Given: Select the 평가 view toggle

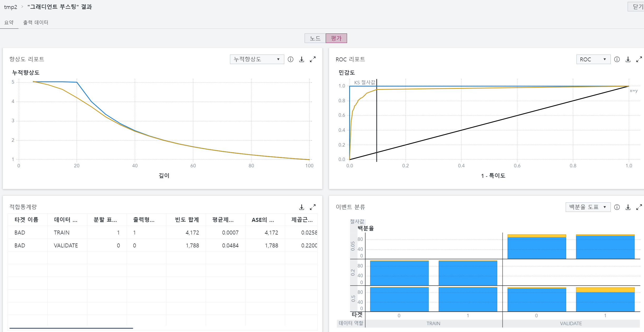Looking at the screenshot, I should click(x=336, y=38).
